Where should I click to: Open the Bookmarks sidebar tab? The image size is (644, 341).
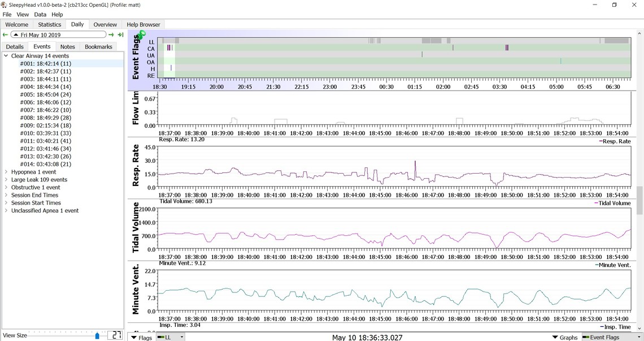click(98, 47)
